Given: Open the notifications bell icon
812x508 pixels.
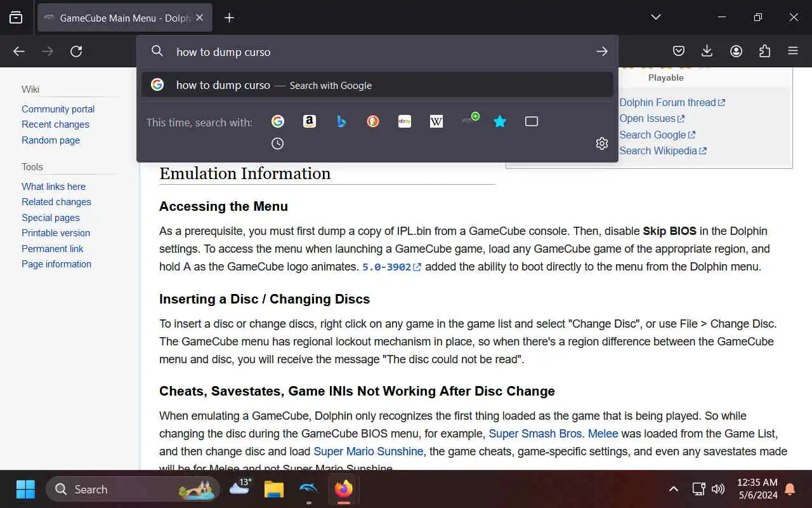Looking at the screenshot, I should pyautogui.click(x=790, y=489).
